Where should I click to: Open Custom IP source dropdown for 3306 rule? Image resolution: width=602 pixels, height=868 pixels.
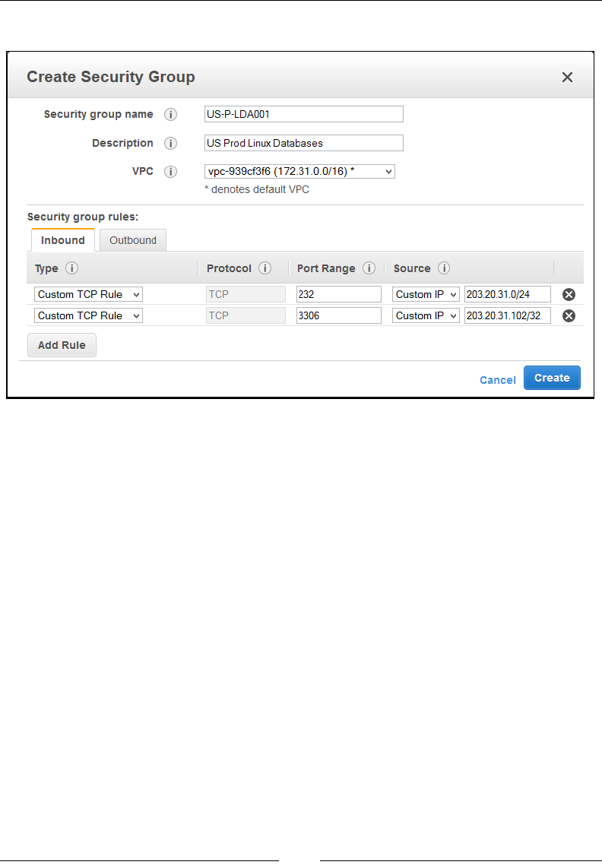click(x=426, y=316)
